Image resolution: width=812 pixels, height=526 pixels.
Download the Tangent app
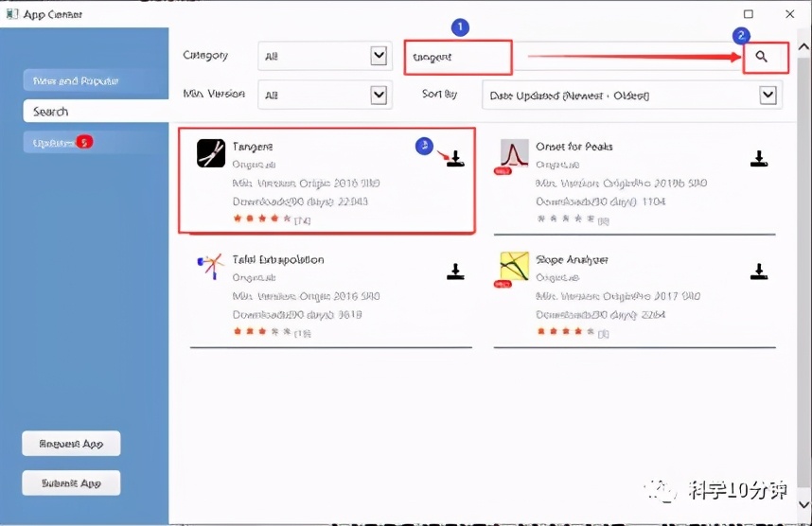456,158
